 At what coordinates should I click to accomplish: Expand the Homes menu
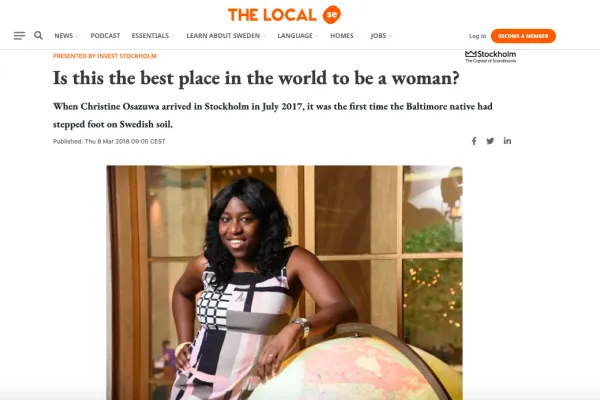(344, 36)
